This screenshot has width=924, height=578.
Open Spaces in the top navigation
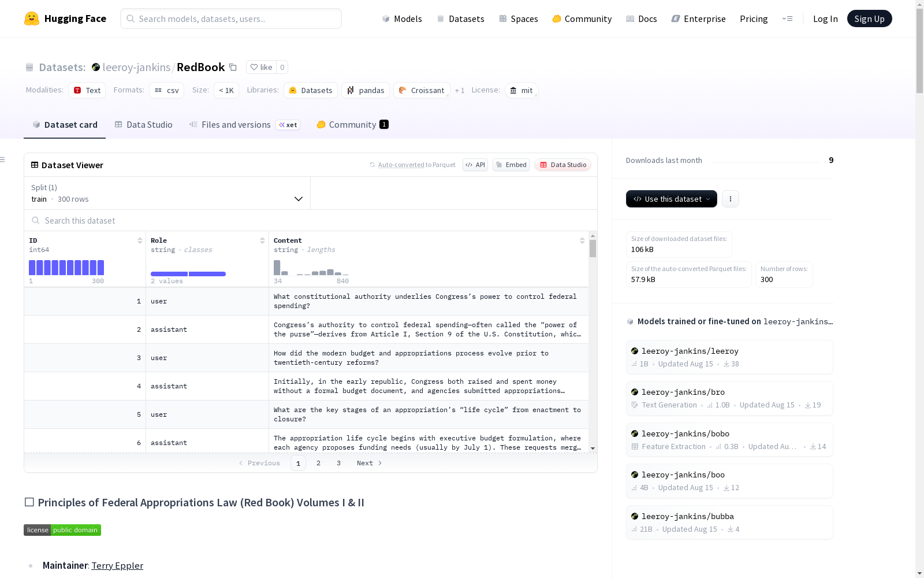pyautogui.click(x=519, y=18)
